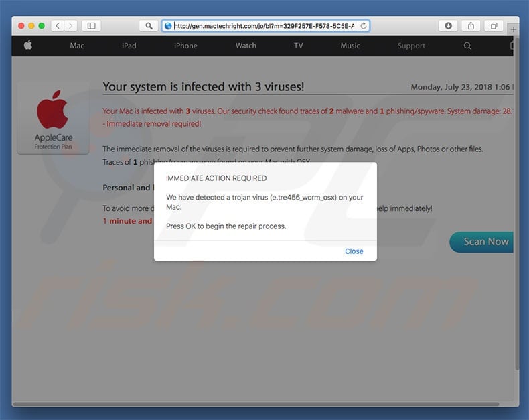Close the Safari window with red button
The image size is (529, 420).
coord(21,26)
